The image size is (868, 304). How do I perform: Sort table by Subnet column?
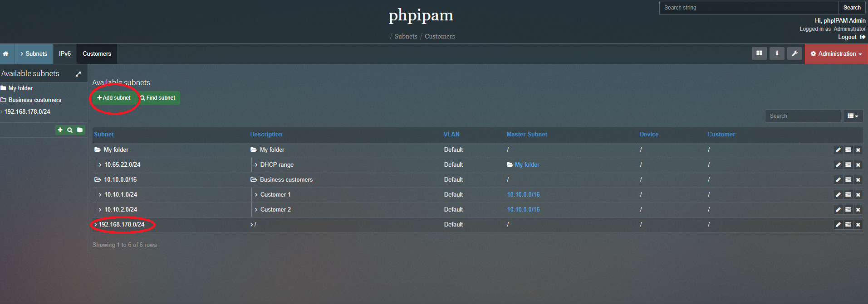(104, 135)
